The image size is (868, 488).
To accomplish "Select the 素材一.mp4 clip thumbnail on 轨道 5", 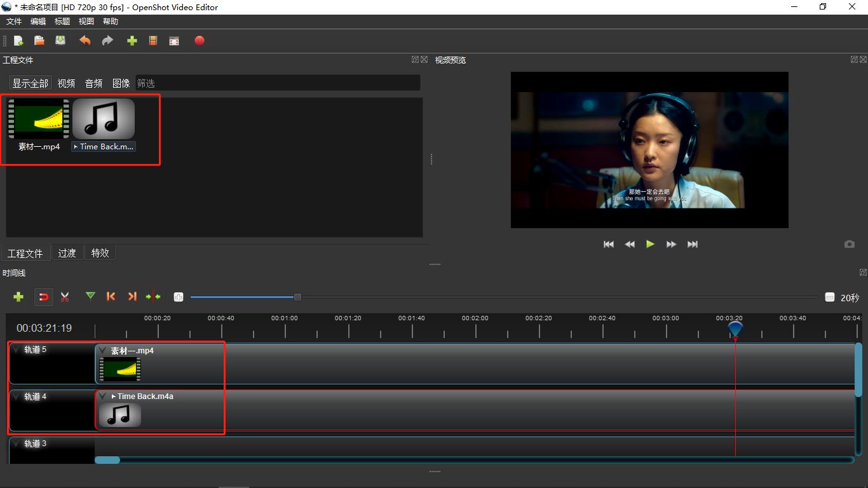I will point(120,369).
